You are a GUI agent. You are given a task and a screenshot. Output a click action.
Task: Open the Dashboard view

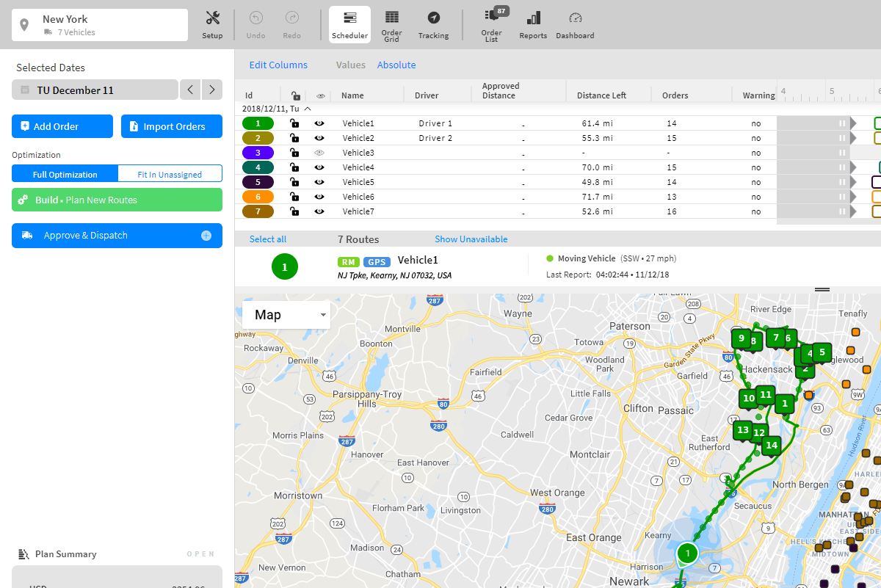(575, 24)
